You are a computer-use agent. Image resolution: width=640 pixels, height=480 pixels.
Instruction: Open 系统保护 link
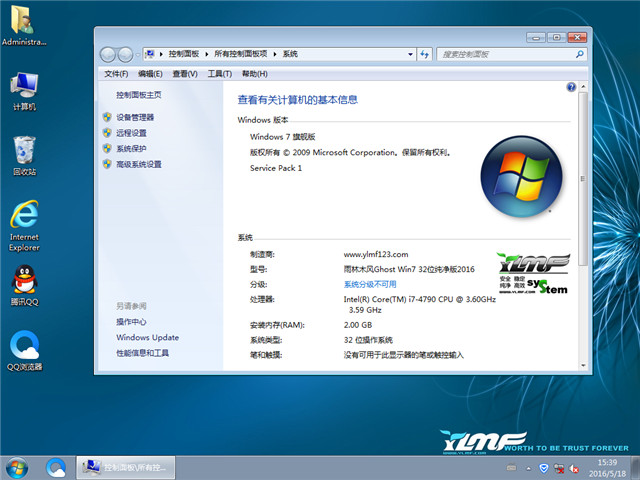131,149
